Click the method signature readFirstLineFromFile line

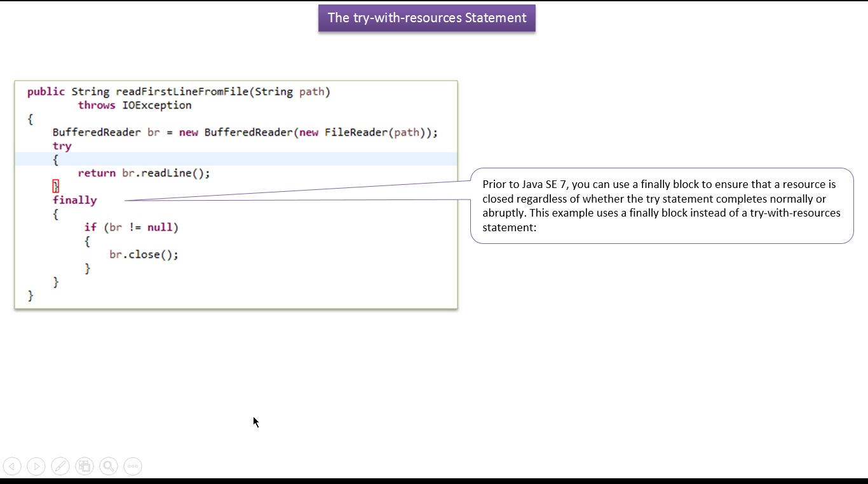coord(179,91)
